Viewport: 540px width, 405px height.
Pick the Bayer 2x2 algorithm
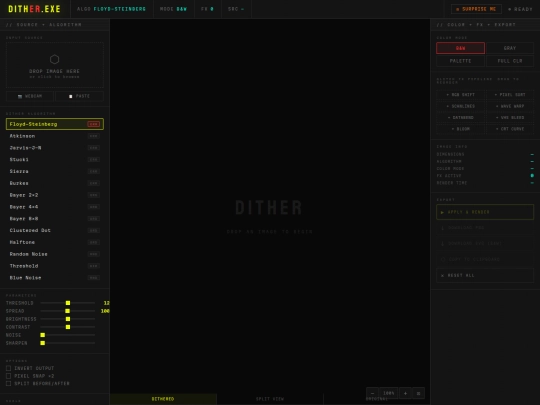[x=55, y=195]
